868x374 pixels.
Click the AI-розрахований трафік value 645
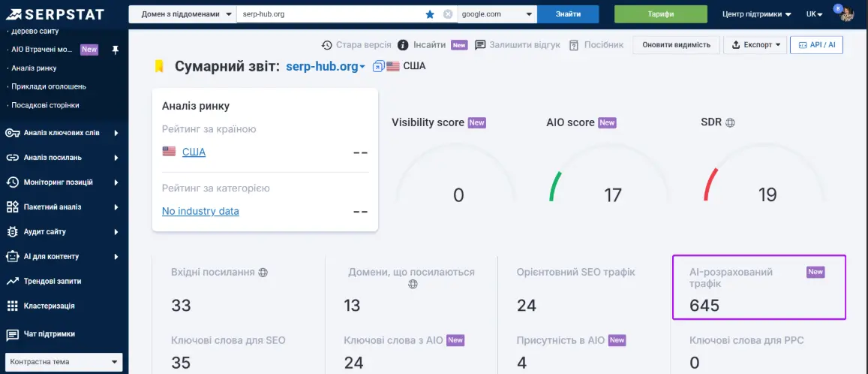[x=704, y=306]
